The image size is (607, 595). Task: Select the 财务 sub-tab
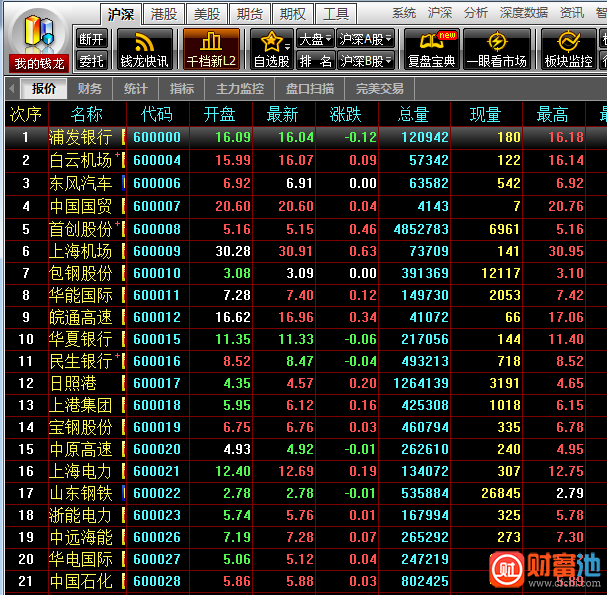coord(89,89)
